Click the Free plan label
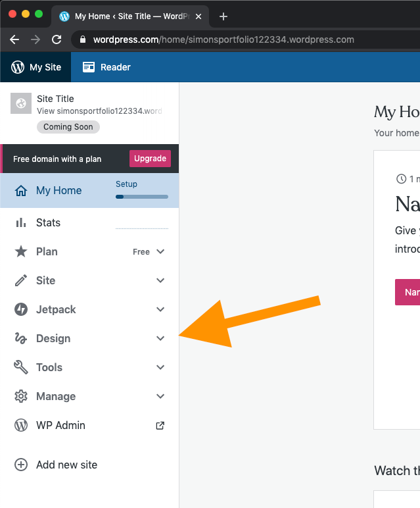Viewport: 420px width, 508px height. [x=141, y=252]
